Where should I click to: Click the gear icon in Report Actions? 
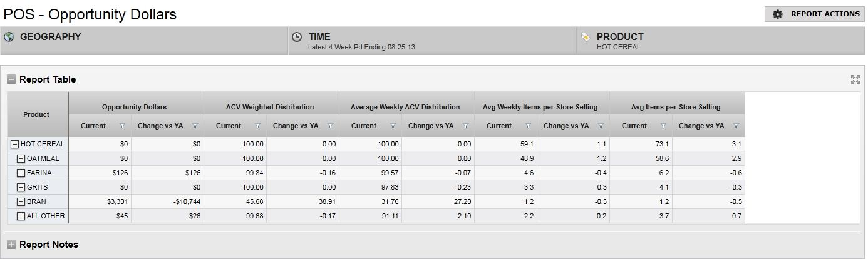coord(778,14)
